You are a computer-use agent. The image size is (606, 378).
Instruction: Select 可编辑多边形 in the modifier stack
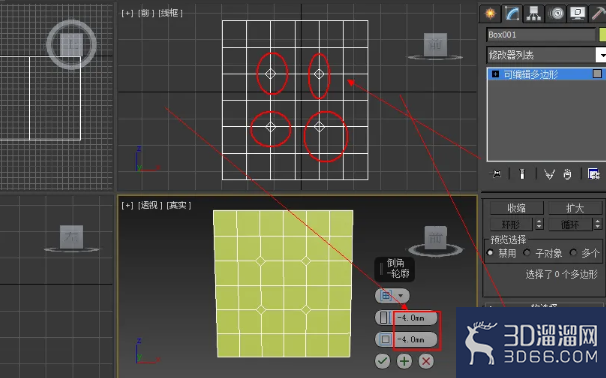point(530,74)
